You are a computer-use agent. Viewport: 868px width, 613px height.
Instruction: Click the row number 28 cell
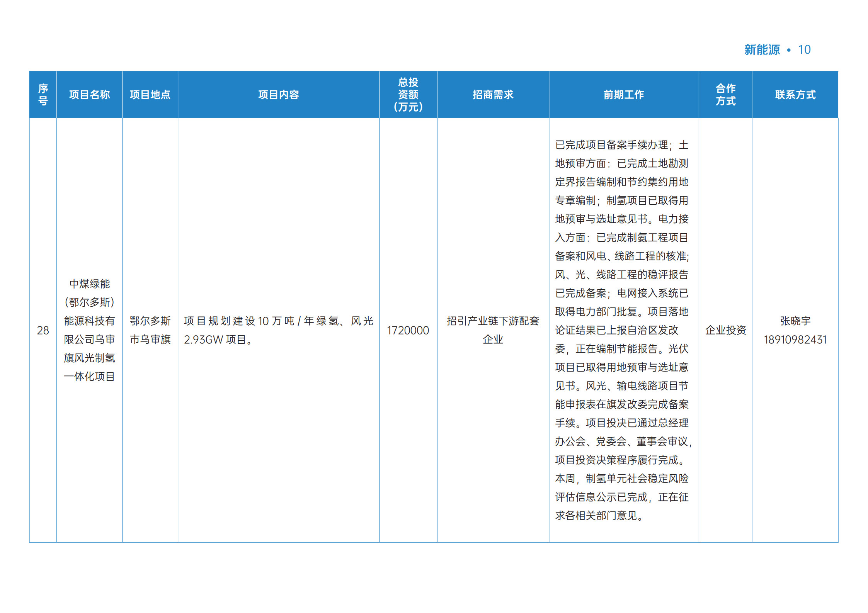[x=43, y=330]
